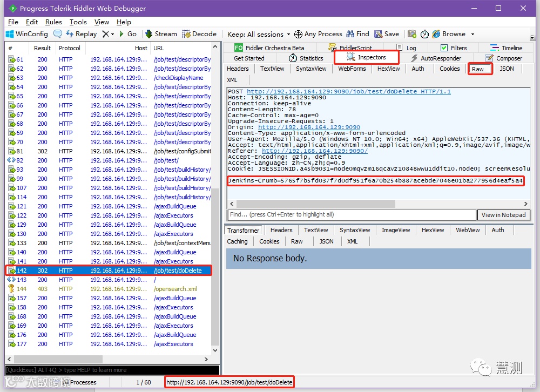Click the QuickExec command box

pyautogui.click(x=112, y=370)
